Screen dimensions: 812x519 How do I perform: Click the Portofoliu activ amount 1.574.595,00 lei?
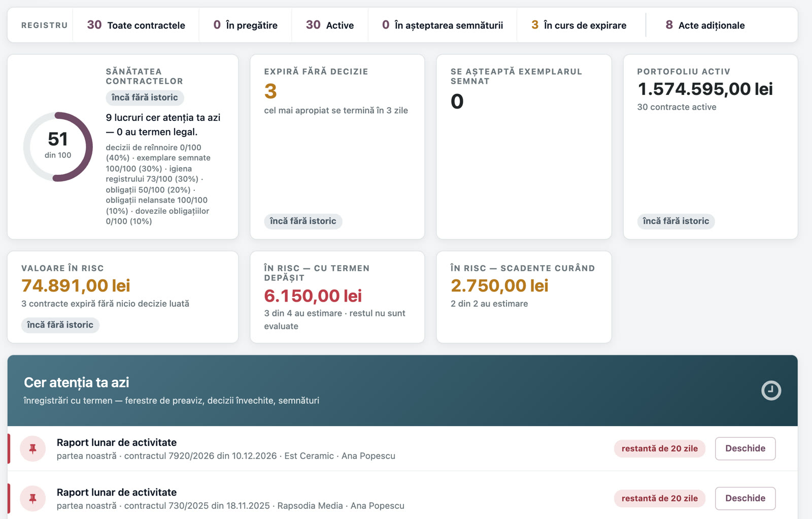[x=705, y=89]
